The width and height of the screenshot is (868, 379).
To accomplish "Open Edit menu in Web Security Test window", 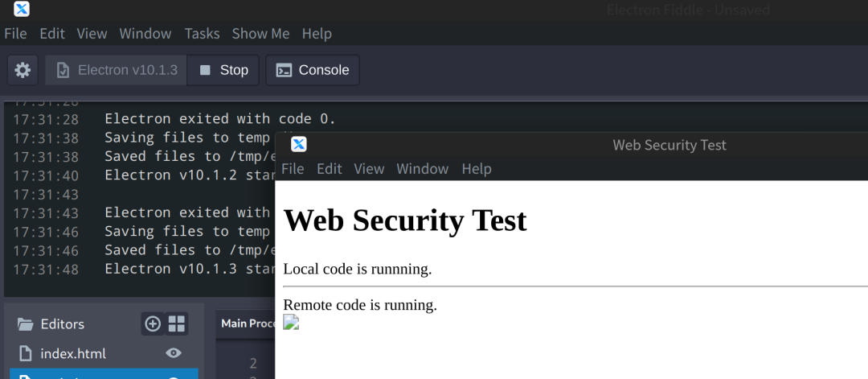I will pos(330,168).
